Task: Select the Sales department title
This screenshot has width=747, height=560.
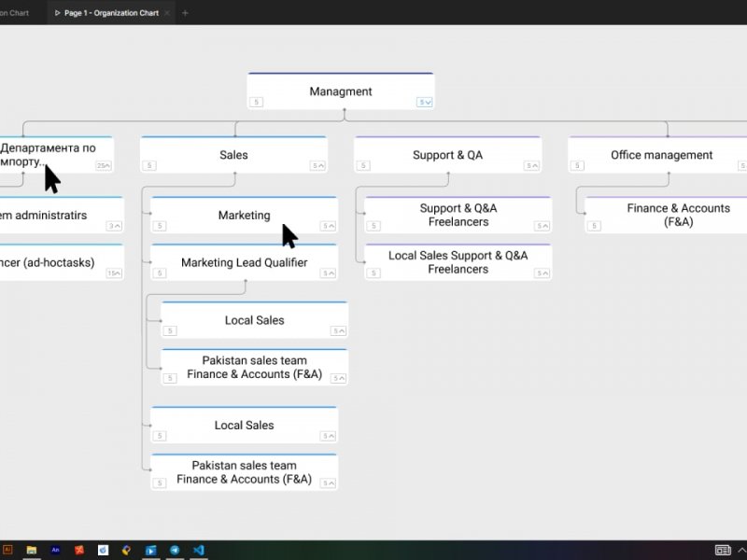Action: (x=233, y=155)
